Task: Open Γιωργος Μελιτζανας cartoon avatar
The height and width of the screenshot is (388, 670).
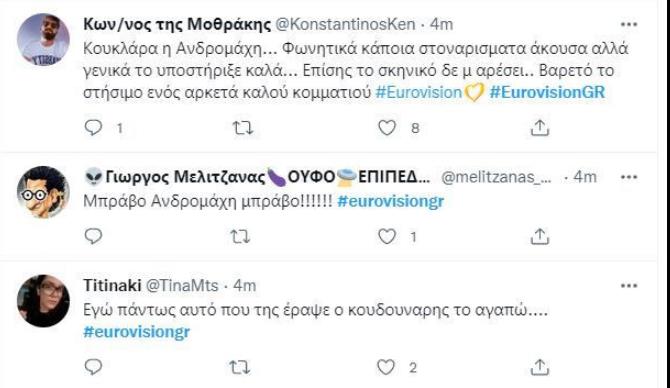Action: [43, 192]
